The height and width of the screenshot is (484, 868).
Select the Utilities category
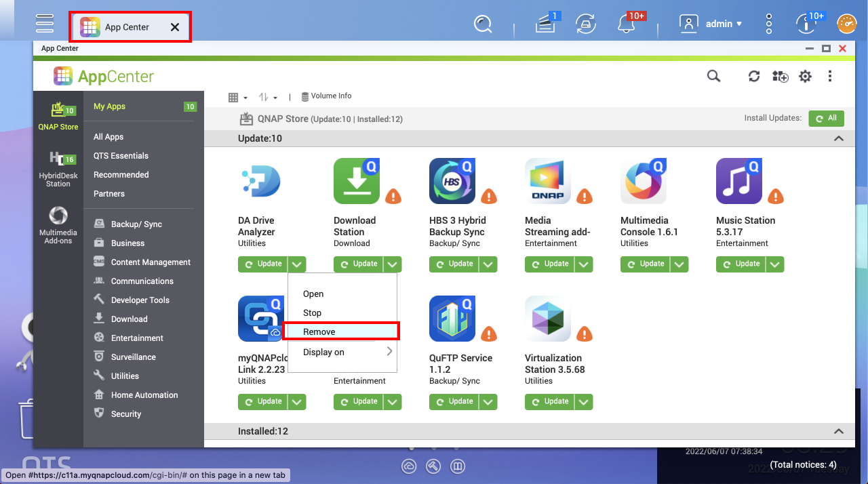click(125, 376)
